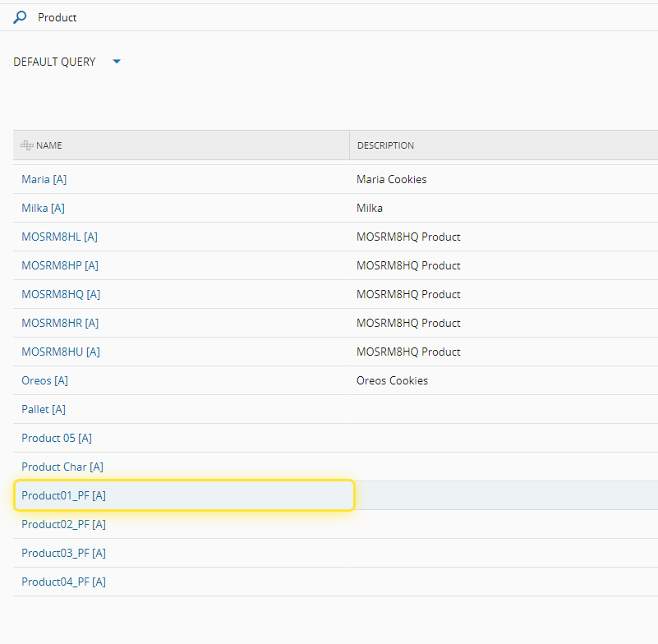The height and width of the screenshot is (644, 658).
Task: Open the Maria [A] product link
Action: click(44, 179)
